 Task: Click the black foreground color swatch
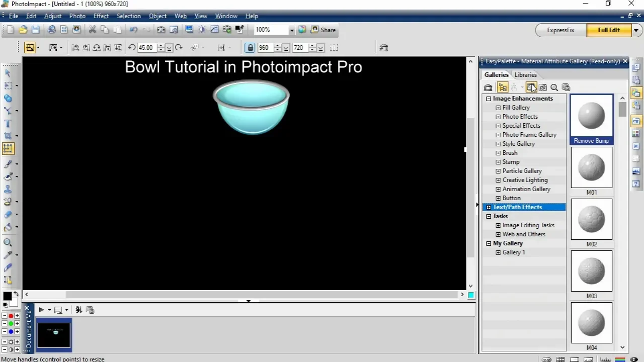coord(7,296)
